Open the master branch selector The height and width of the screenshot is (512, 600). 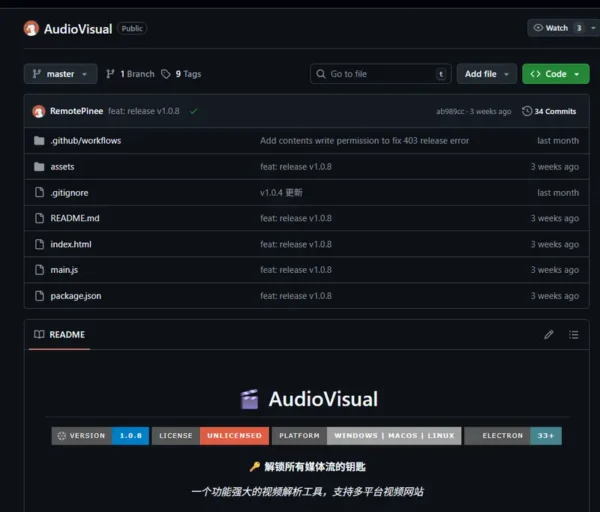60,74
